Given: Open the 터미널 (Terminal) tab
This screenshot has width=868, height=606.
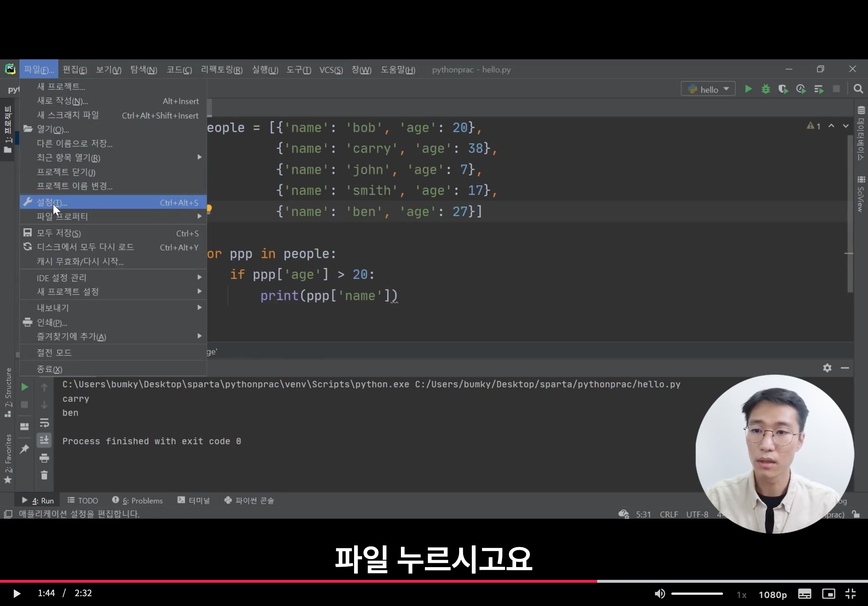Looking at the screenshot, I should coord(194,501).
